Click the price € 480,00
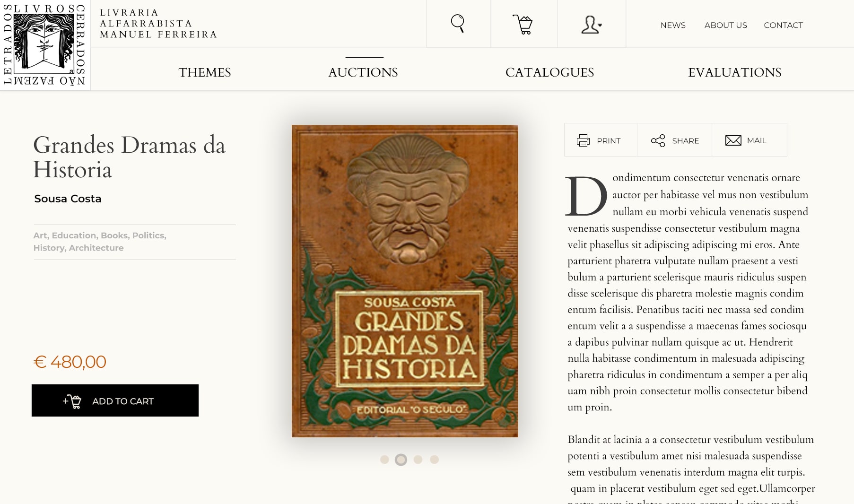The image size is (854, 504). point(70,362)
